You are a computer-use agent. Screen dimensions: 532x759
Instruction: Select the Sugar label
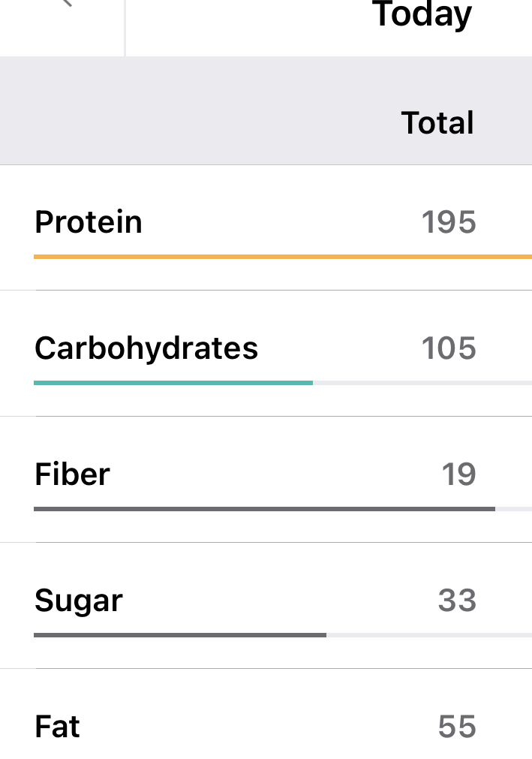78,601
